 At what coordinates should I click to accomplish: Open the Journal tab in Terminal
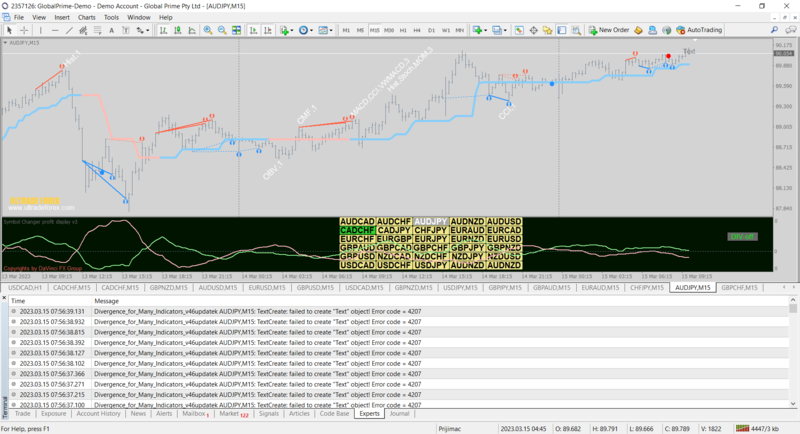click(399, 414)
